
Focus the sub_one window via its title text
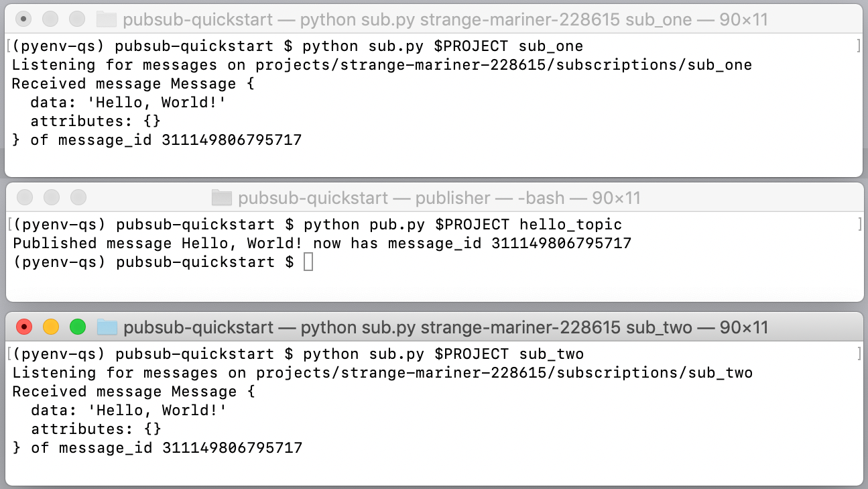(445, 19)
